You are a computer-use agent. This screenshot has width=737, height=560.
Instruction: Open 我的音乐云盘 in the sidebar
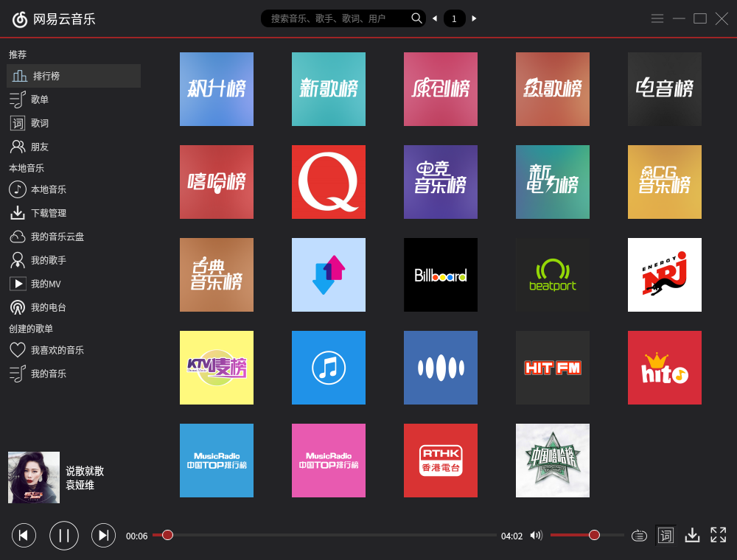click(46, 237)
